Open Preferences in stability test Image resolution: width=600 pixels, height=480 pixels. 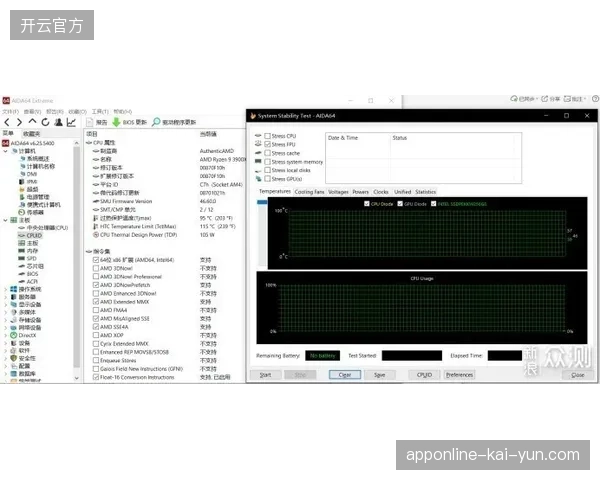coord(459,375)
